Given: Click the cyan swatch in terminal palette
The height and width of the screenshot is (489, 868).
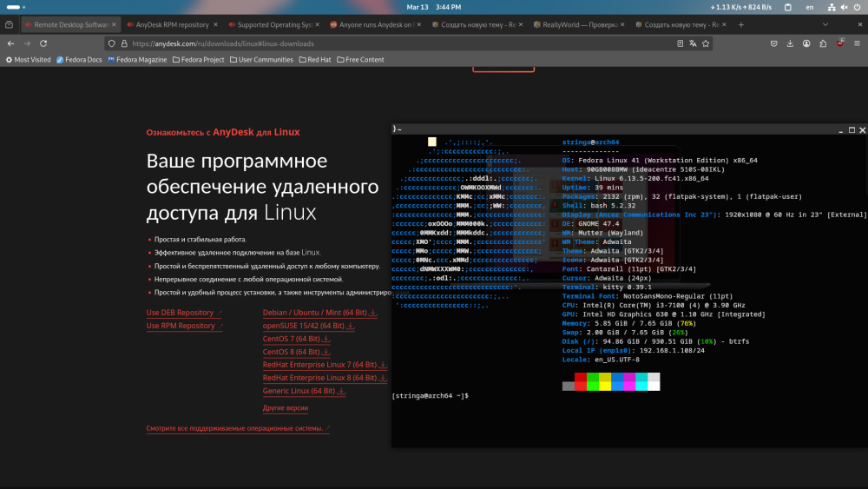Looking at the screenshot, I should [641, 381].
